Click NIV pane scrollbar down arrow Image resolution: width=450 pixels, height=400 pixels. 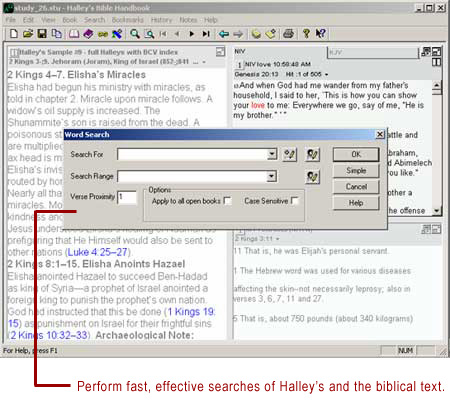pos(437,211)
